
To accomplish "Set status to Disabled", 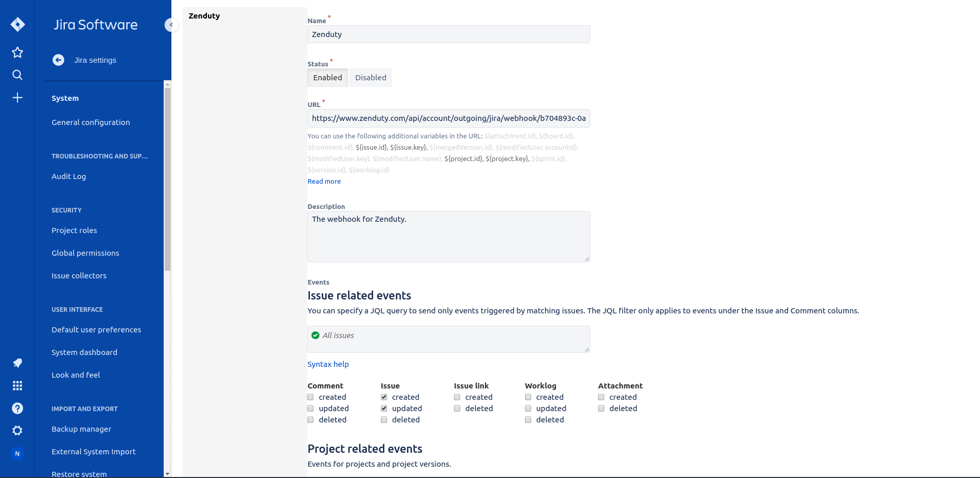I will [x=371, y=78].
